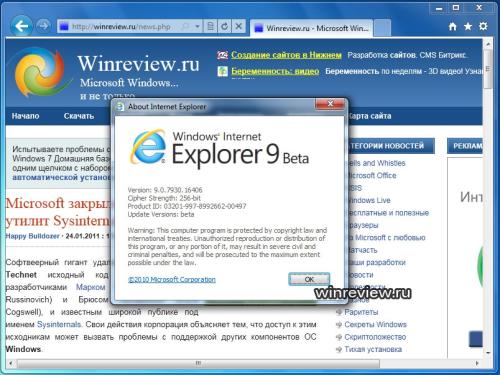Click the Winreview.ru site title
The height and width of the screenshot is (375, 500).
pyautogui.click(x=139, y=63)
